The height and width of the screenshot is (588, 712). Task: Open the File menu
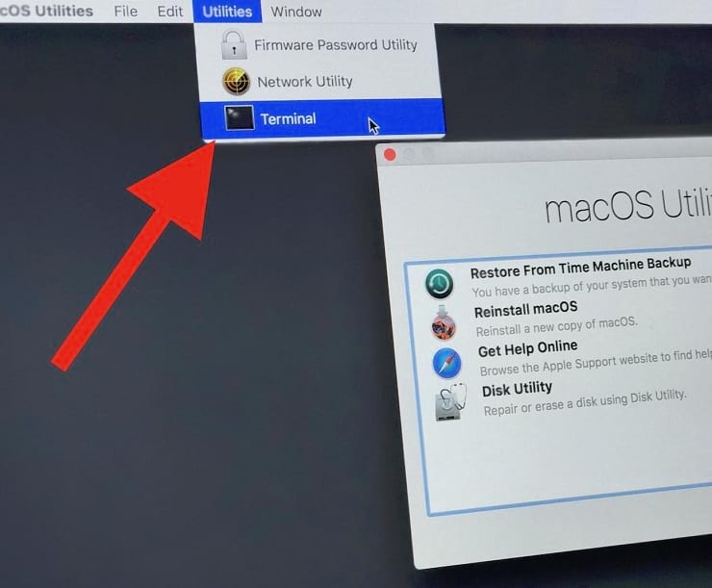(126, 12)
